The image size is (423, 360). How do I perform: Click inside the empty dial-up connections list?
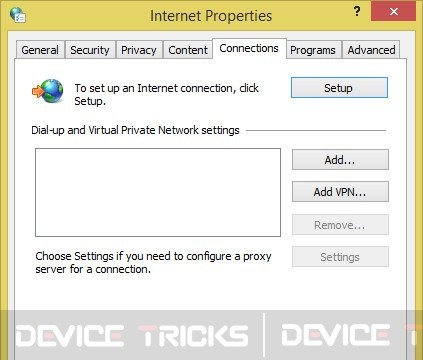(x=158, y=192)
